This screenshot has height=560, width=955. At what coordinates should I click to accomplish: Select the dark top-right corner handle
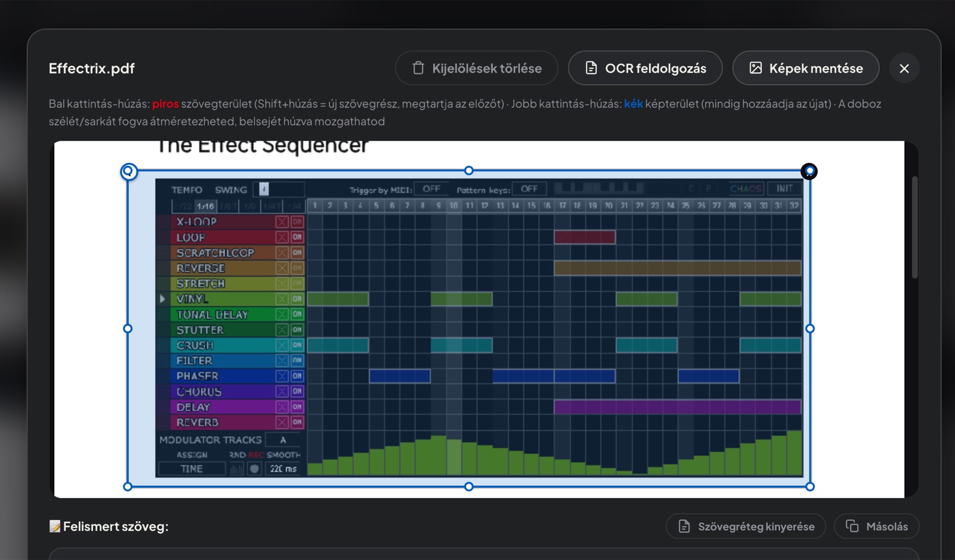809,171
